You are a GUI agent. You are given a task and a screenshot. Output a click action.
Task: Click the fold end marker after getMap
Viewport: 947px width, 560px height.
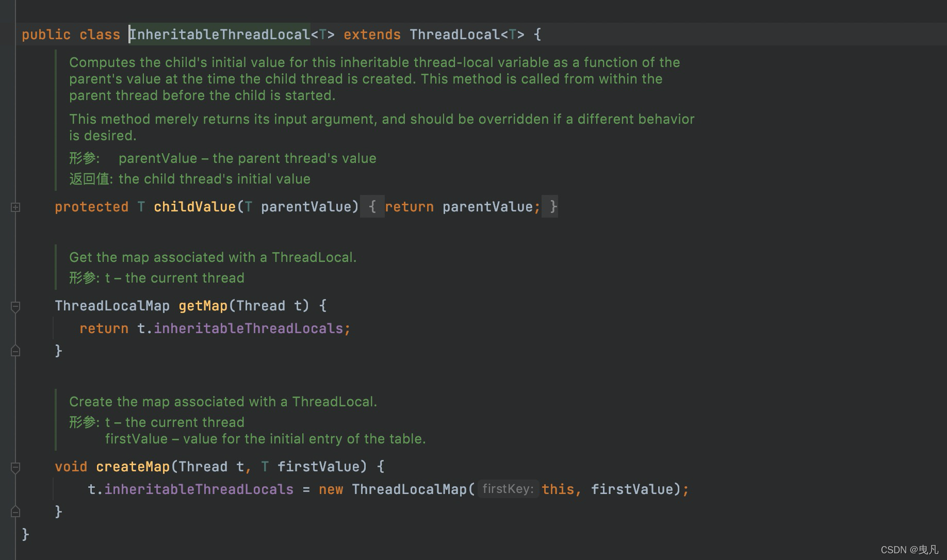[15, 351]
